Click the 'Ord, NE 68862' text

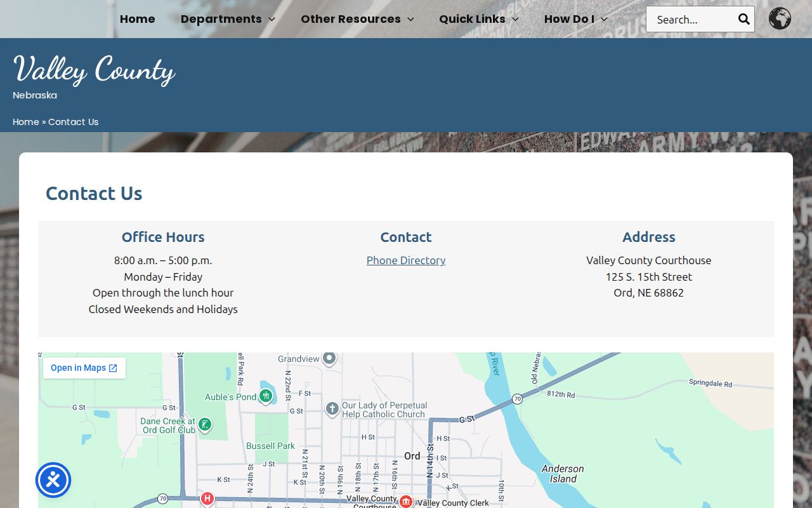pos(649,293)
